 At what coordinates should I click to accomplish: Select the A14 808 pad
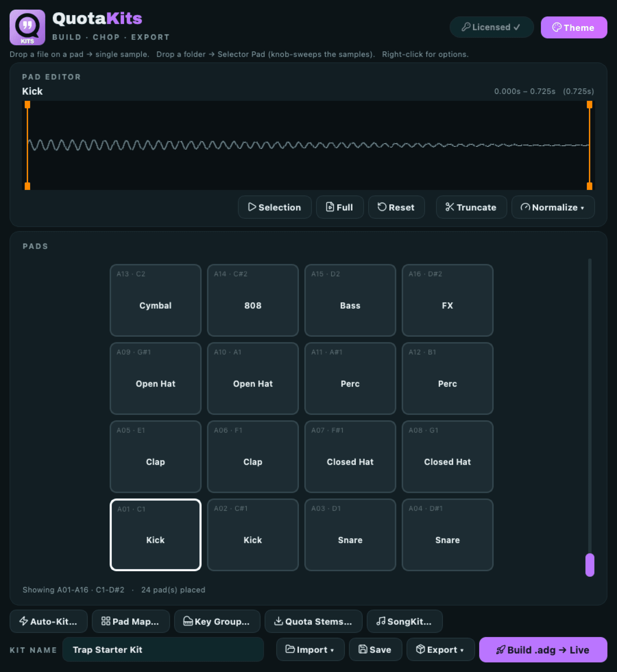coord(253,300)
